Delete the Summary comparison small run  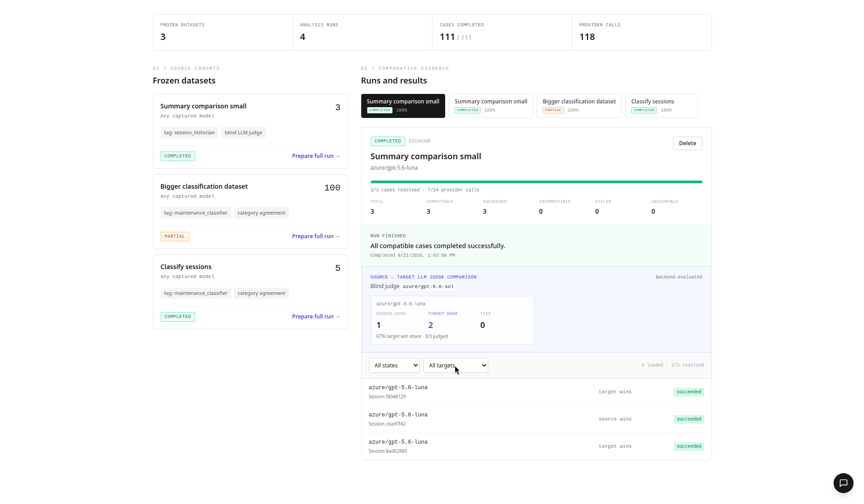(687, 143)
